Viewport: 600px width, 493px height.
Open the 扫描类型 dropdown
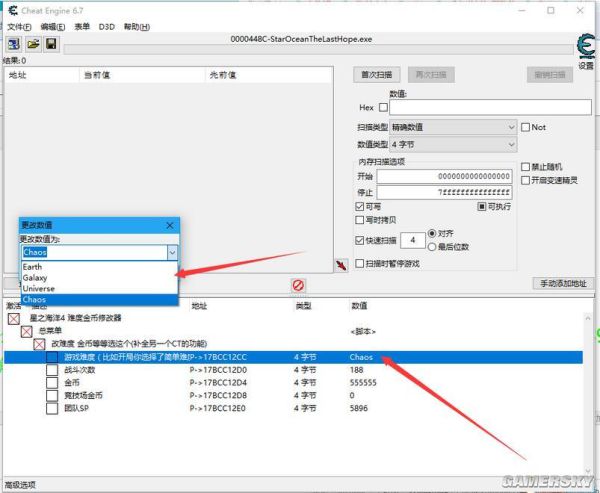point(453,127)
